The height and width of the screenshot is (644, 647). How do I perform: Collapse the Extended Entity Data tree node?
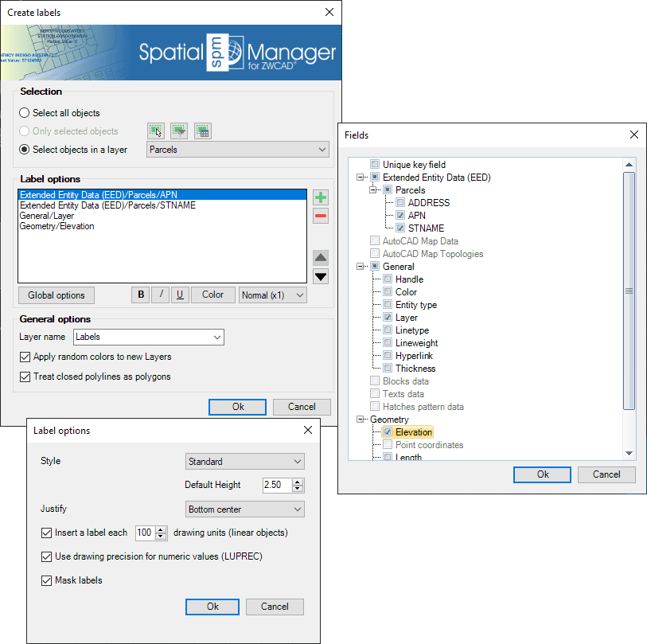pos(362,178)
